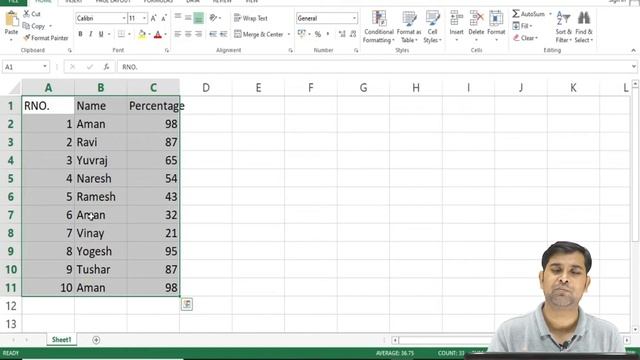Open the Name Box dropdown arrow
Screen dimensions: 640x360
pyautogui.click(x=44, y=67)
